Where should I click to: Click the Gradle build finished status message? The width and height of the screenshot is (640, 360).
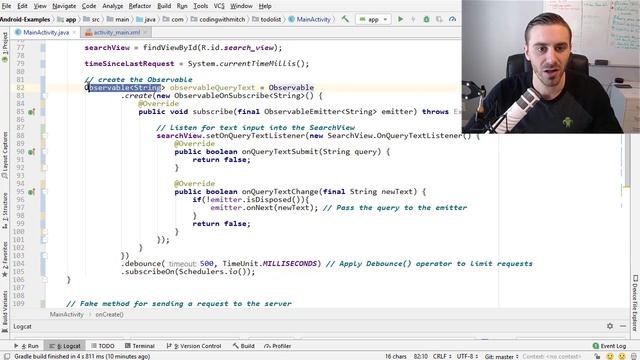point(82,356)
